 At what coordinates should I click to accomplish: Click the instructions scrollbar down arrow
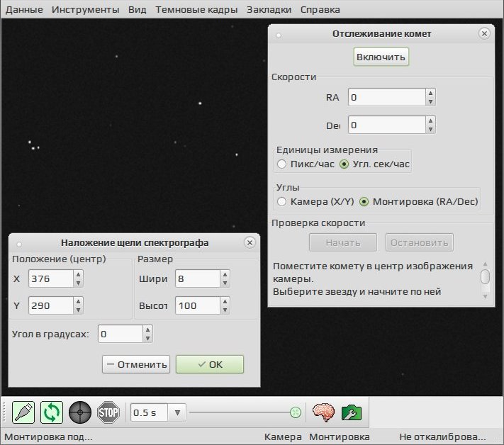[x=486, y=296]
